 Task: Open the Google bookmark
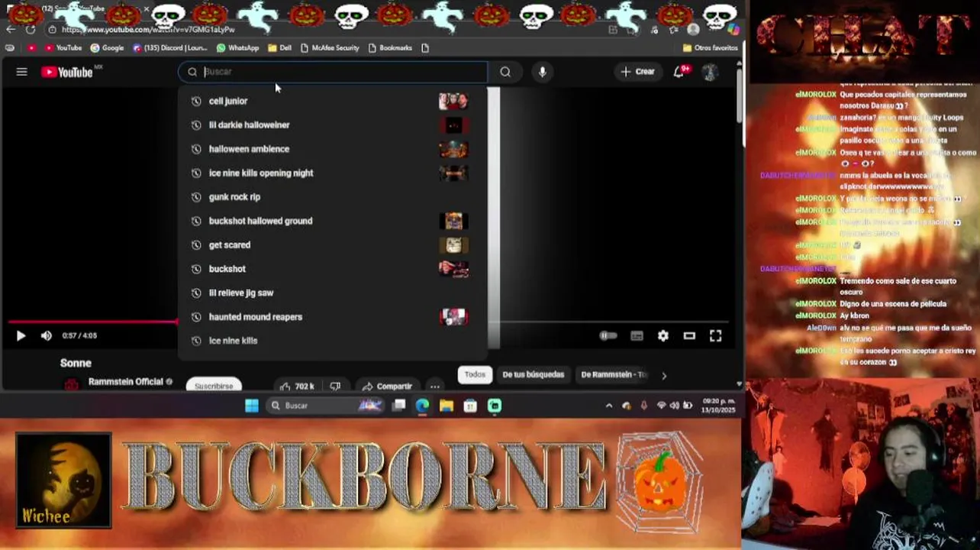107,47
